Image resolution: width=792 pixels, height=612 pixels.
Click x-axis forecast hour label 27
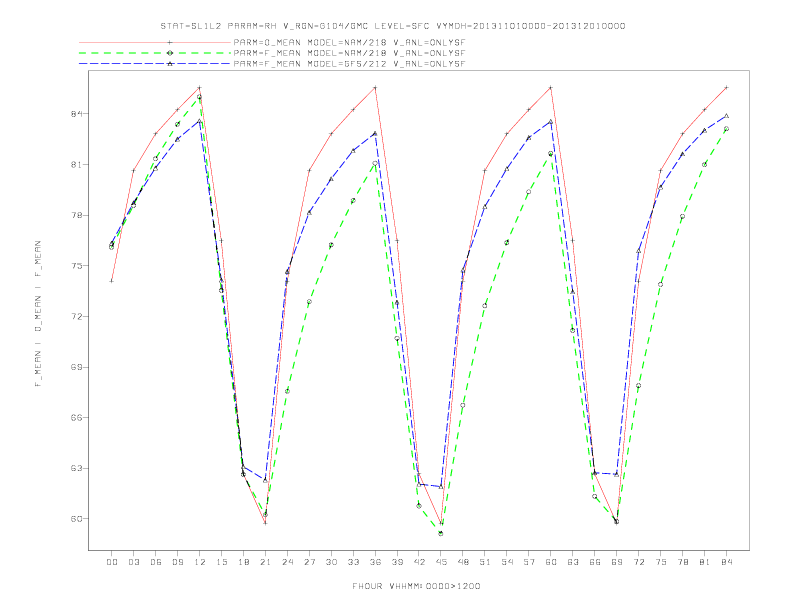pos(309,562)
